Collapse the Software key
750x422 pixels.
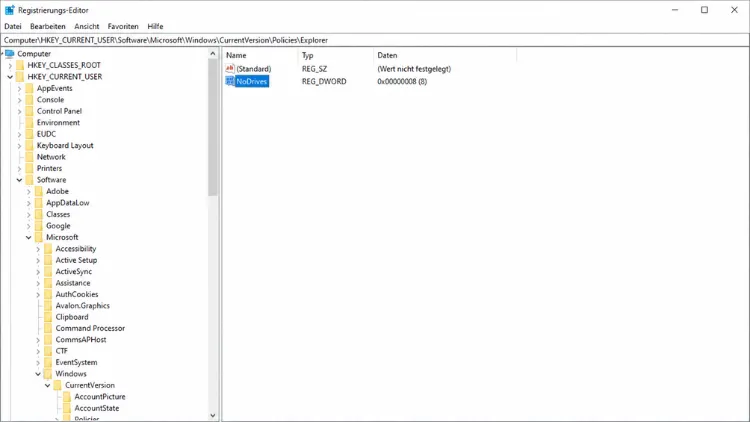click(x=20, y=180)
